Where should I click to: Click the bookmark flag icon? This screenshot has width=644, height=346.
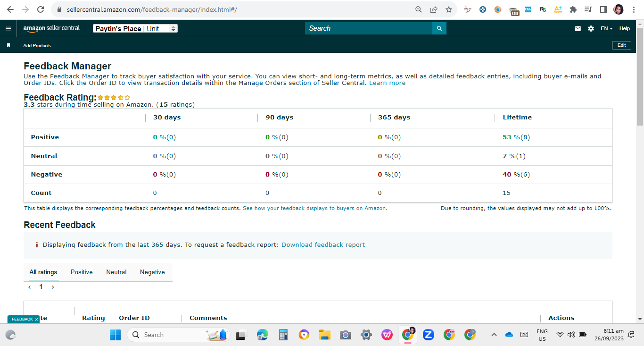[x=8, y=45]
